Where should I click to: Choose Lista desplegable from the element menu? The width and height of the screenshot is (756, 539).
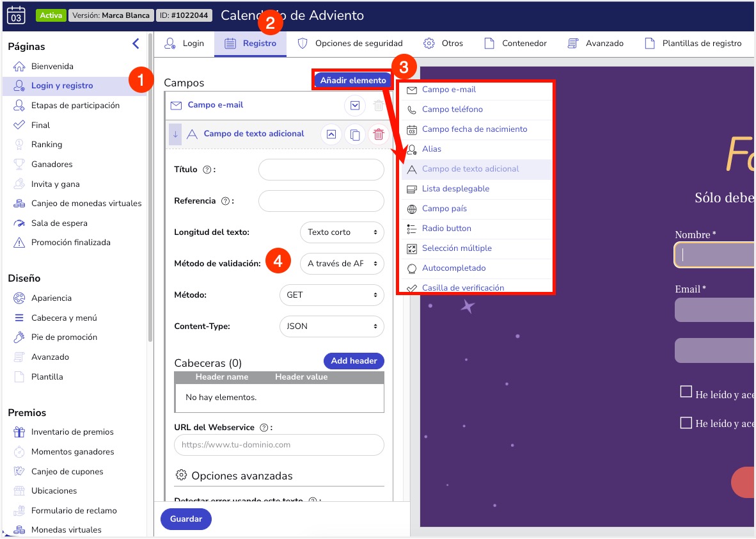tap(477, 189)
